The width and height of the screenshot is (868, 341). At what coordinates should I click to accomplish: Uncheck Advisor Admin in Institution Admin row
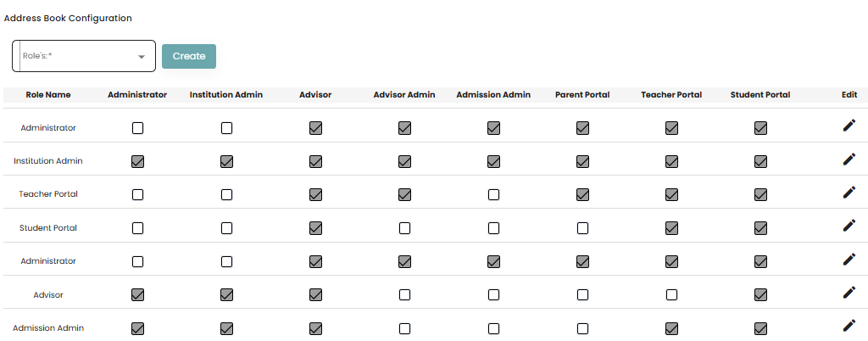point(404,161)
